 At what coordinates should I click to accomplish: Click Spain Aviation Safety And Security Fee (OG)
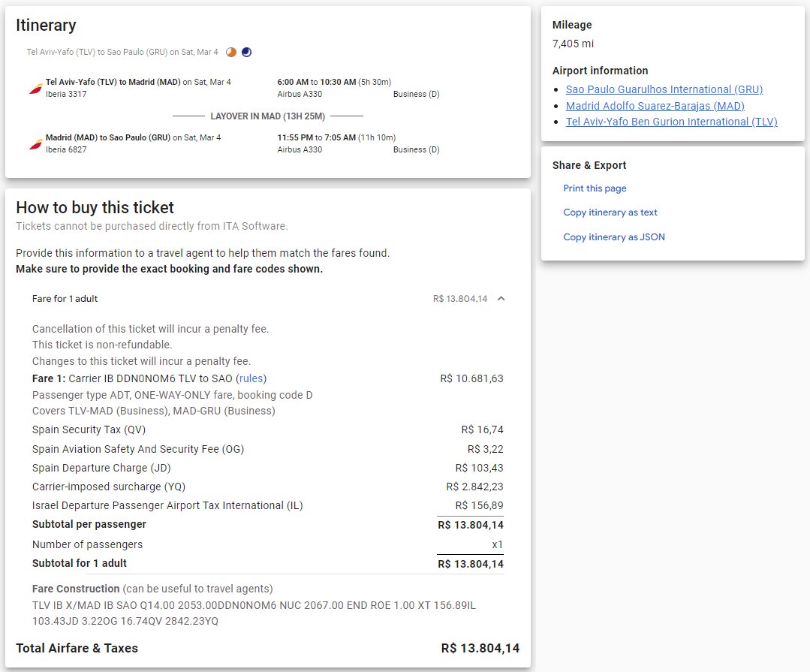[x=138, y=450]
